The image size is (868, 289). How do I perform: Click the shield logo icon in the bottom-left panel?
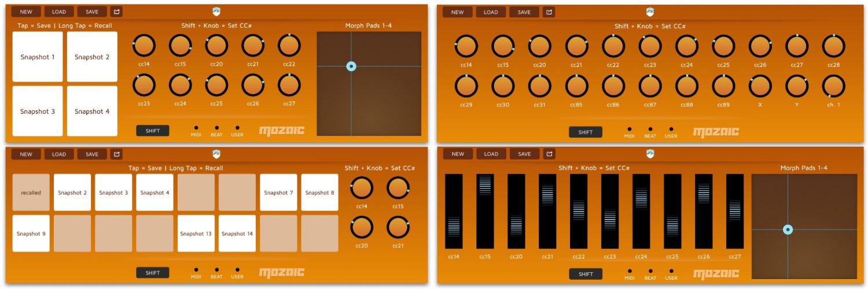pyautogui.click(x=216, y=154)
